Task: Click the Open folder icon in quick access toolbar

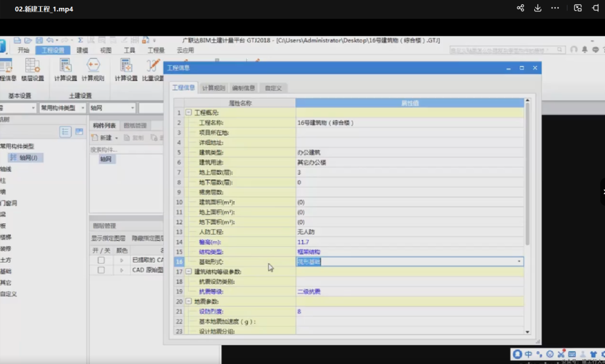Action: tap(28, 40)
